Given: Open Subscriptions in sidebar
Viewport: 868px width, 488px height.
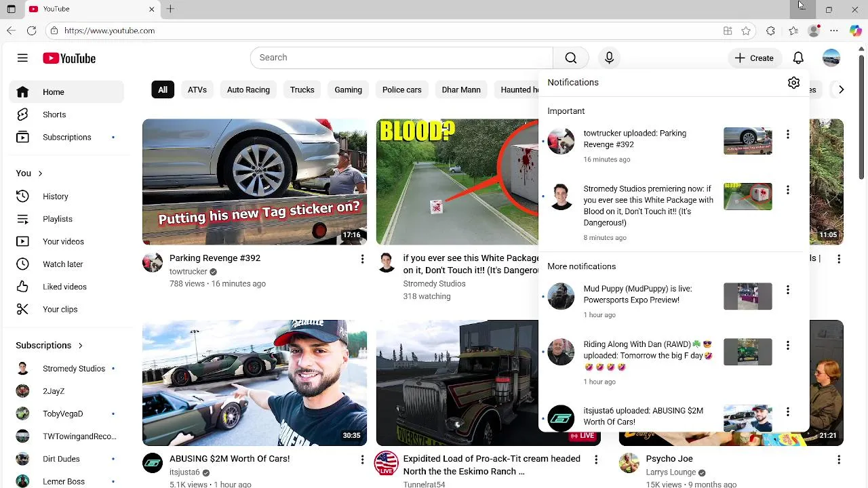Looking at the screenshot, I should coord(66,137).
